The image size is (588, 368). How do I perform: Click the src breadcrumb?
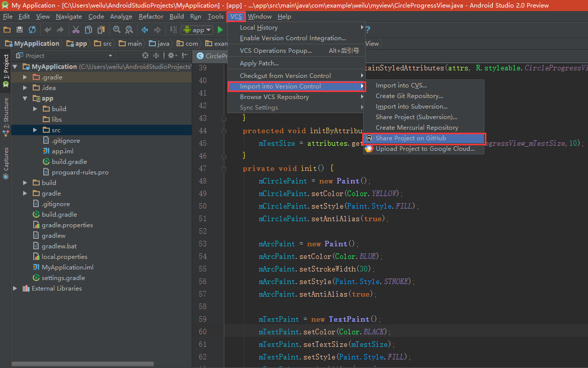103,43
